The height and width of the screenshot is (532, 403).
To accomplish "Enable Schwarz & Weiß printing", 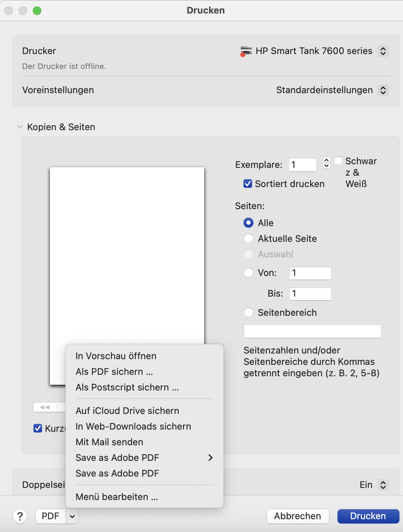I will tap(338, 161).
